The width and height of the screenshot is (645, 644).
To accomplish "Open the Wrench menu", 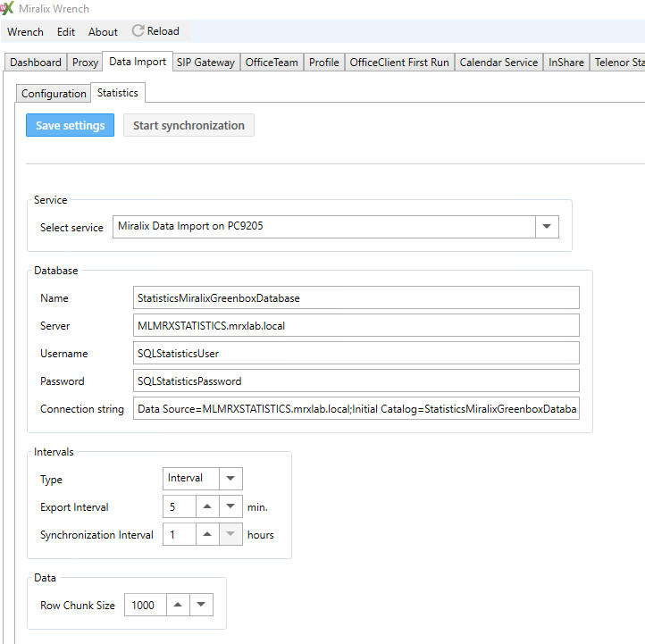I will click(x=25, y=31).
